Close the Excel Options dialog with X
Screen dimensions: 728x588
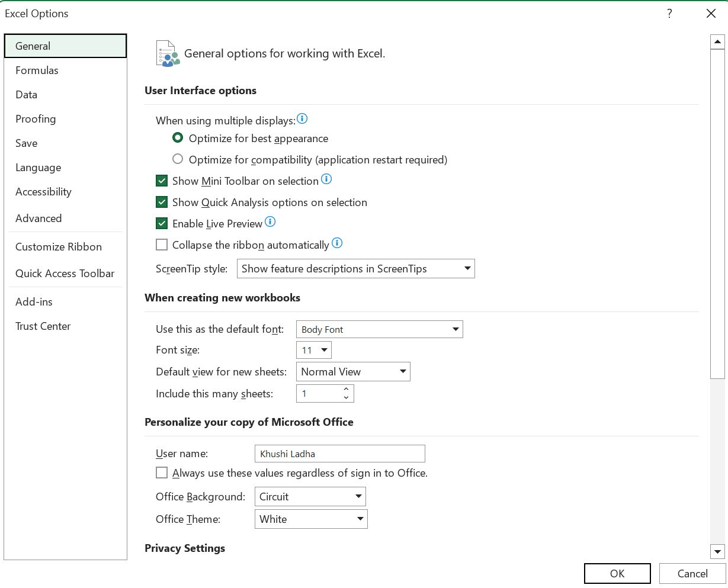(x=711, y=14)
